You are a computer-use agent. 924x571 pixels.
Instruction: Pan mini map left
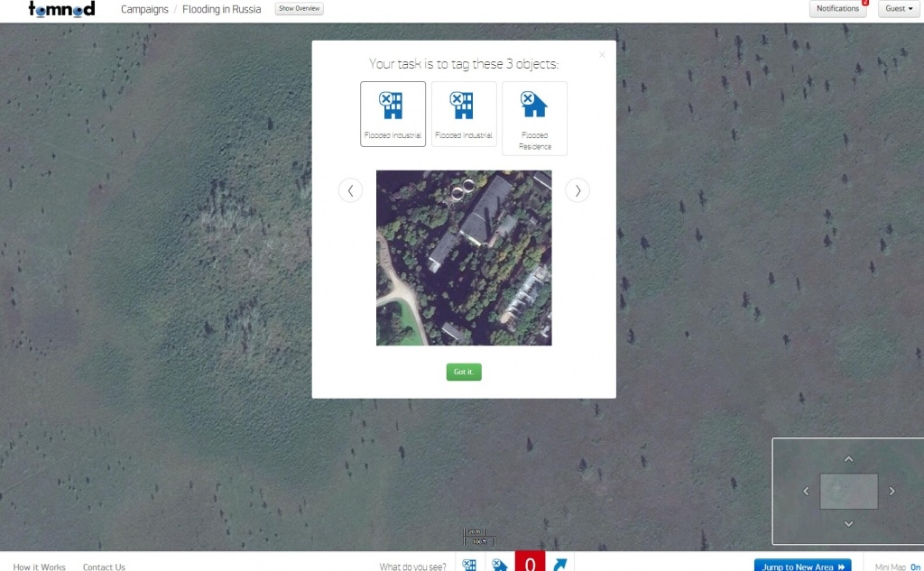coord(806,492)
